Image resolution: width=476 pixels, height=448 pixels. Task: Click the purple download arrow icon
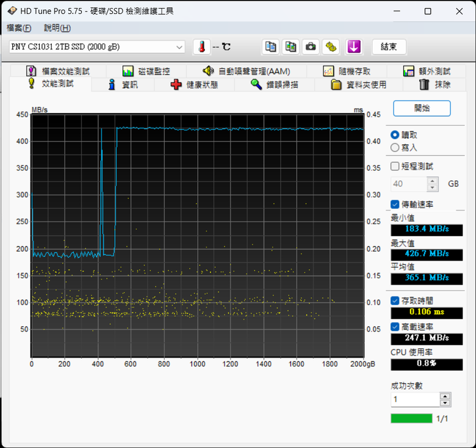pyautogui.click(x=354, y=47)
